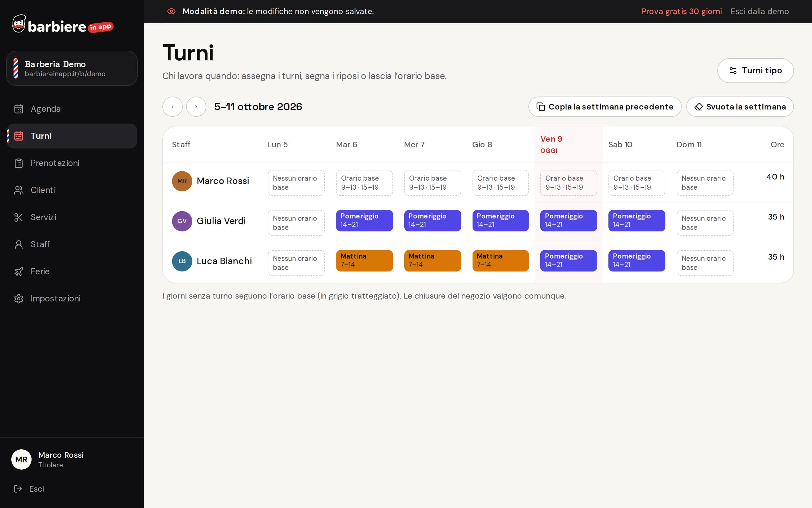
Task: Click Svuota la settimana button
Action: pyautogui.click(x=740, y=107)
